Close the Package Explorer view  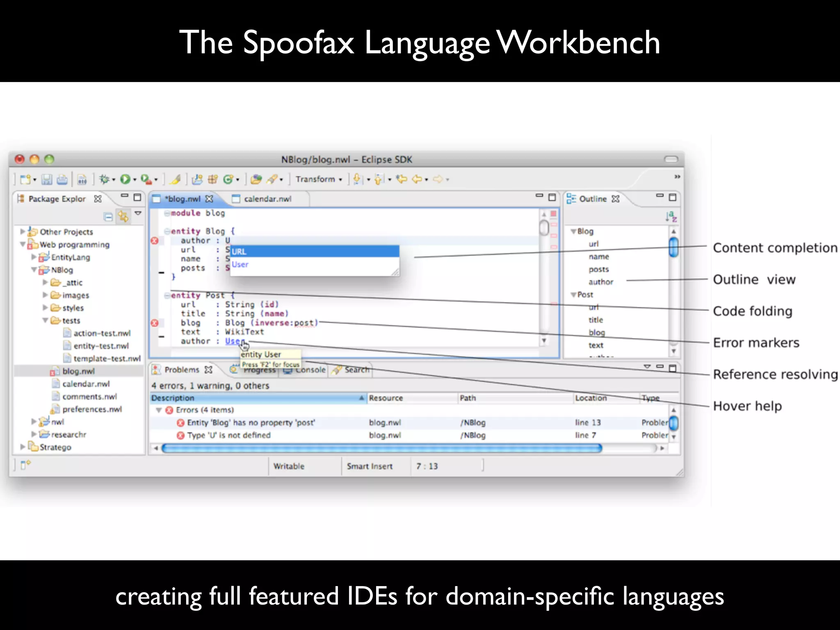point(98,199)
